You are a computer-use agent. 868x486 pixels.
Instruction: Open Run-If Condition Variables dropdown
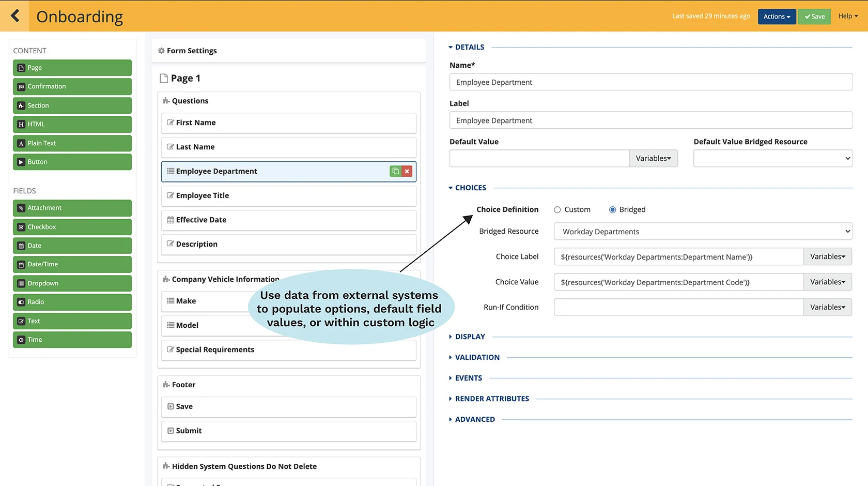click(x=827, y=307)
